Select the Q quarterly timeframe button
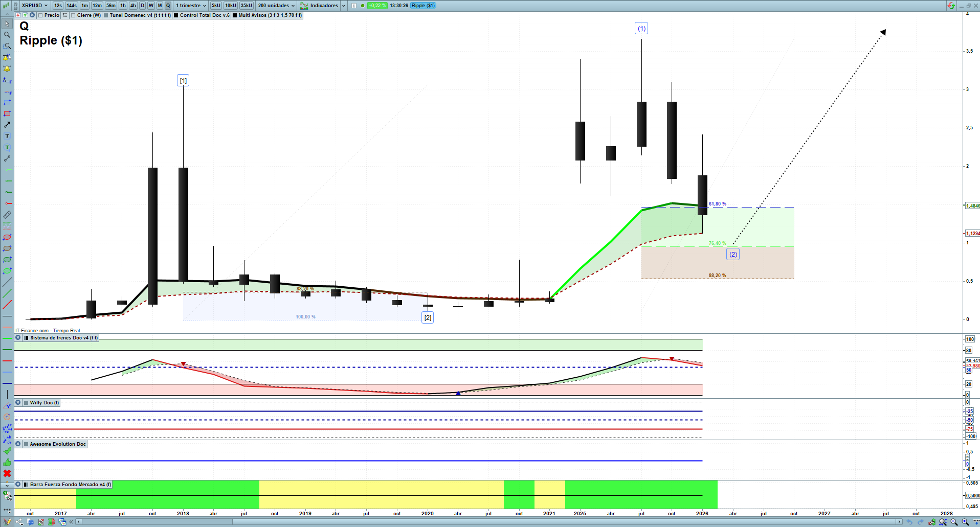This screenshot has height=527, width=980. 168,6
